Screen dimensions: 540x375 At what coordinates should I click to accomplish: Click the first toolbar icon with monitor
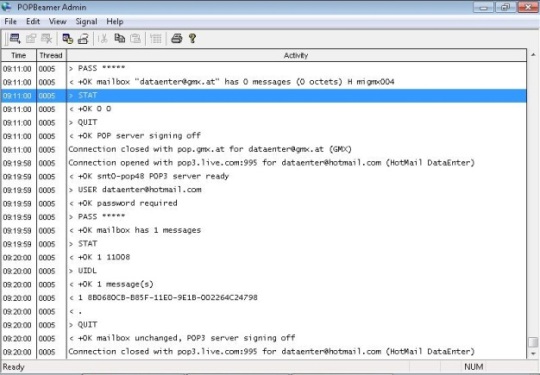tap(15, 39)
